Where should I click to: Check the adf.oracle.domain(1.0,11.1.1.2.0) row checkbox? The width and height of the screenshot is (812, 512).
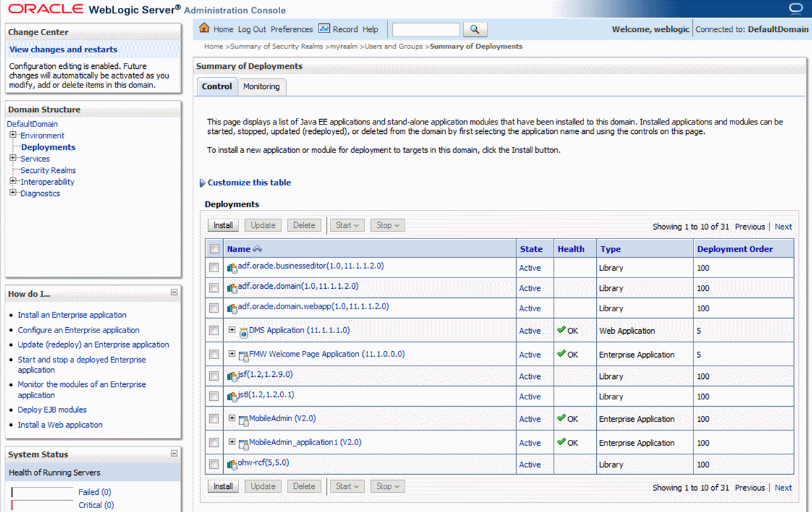pyautogui.click(x=214, y=287)
